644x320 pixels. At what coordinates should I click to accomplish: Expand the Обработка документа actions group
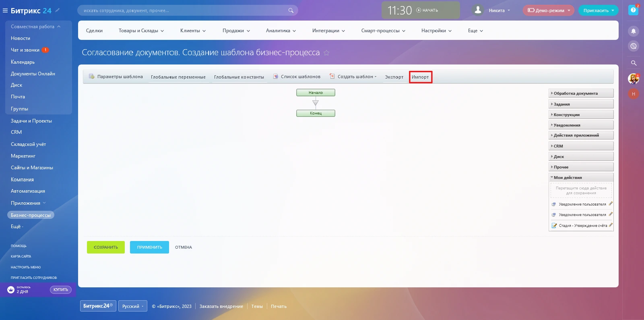click(580, 93)
